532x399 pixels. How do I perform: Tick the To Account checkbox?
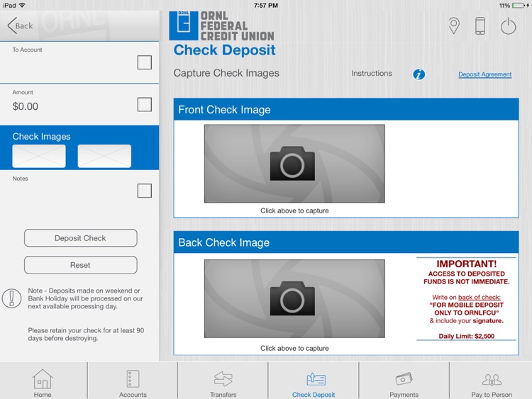145,62
